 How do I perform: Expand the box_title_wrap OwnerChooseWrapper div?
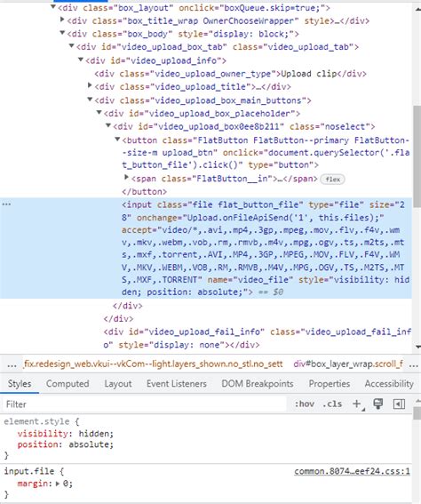tap(63, 20)
